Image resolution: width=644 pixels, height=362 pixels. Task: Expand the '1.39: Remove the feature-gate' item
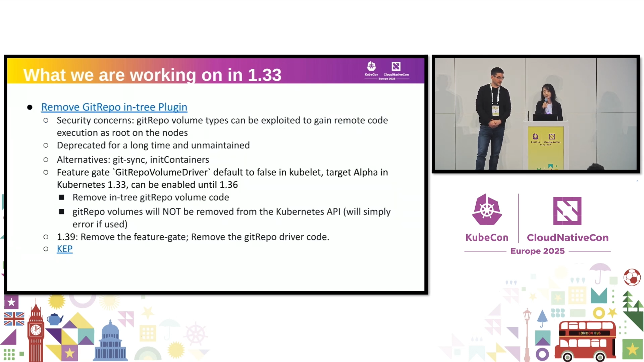[46, 237]
